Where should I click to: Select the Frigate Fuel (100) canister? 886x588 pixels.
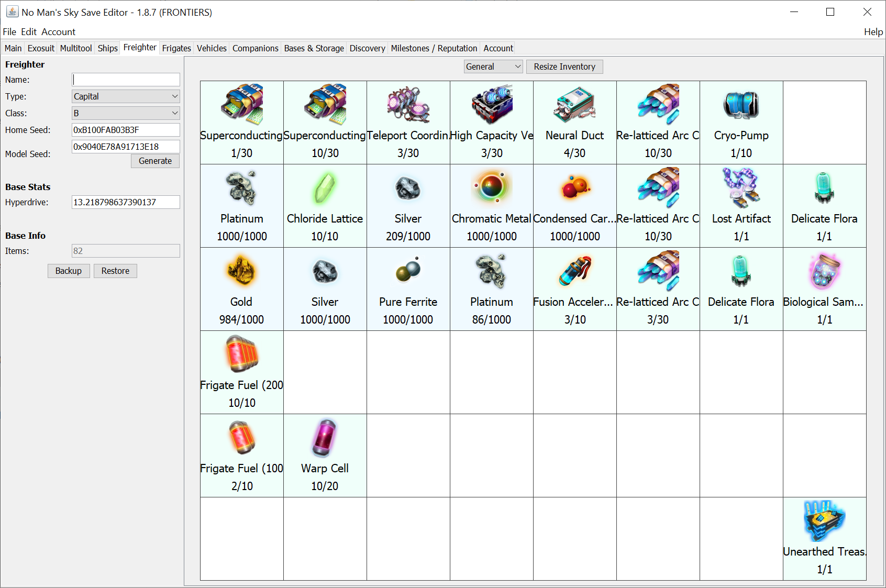pos(242,456)
